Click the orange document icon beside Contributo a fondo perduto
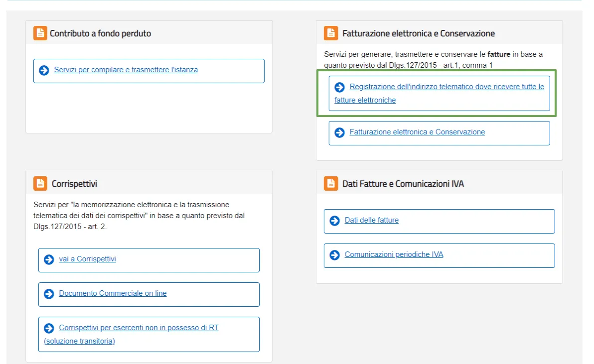The height and width of the screenshot is (364, 594). [40, 33]
